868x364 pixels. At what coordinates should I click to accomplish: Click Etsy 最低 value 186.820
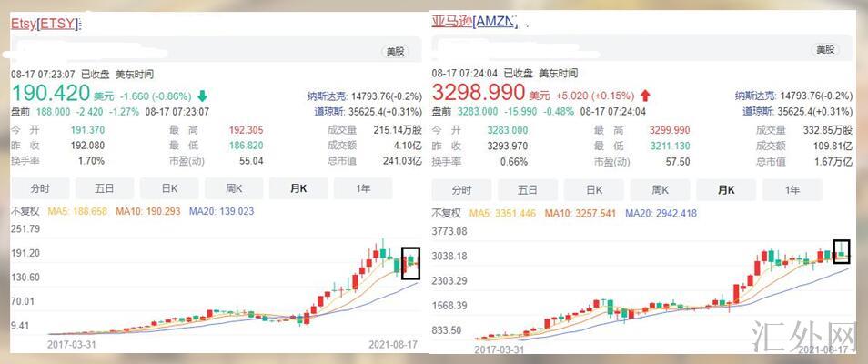click(x=247, y=146)
